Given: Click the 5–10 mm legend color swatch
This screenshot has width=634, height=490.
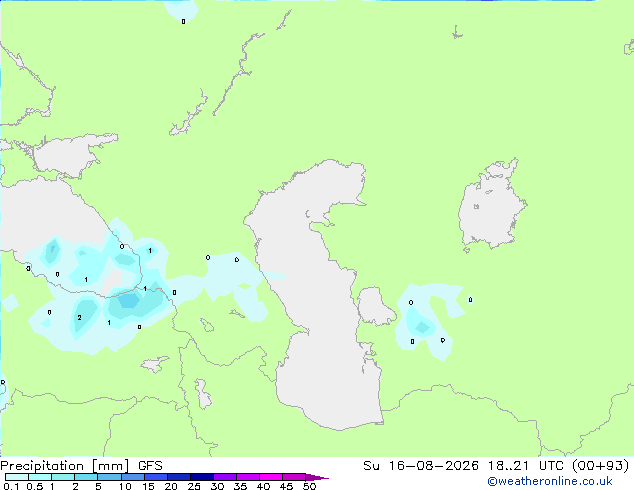Looking at the screenshot, I should point(109,477).
